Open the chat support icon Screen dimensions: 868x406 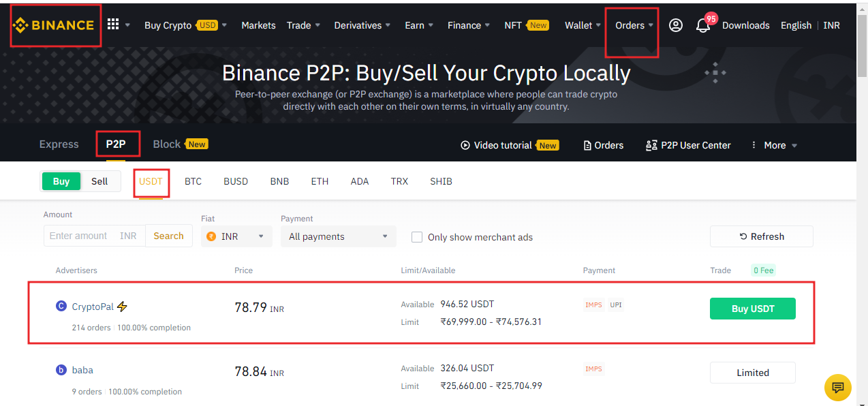click(x=837, y=388)
